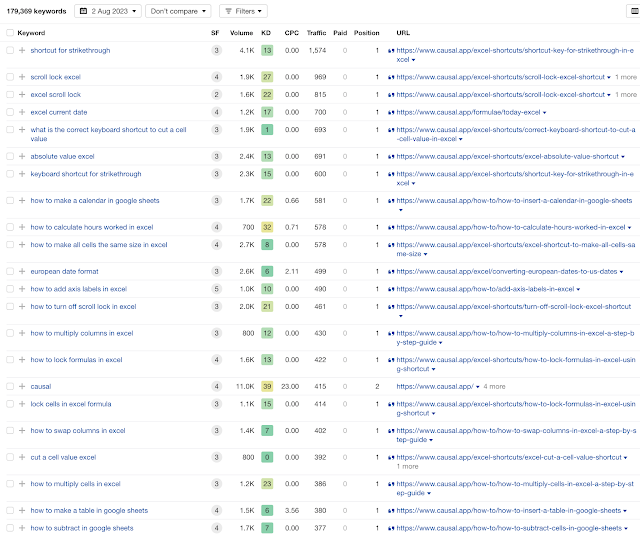The width and height of the screenshot is (640, 534).
Task: Click plus icon beside 'how to lock formulas in excel'
Action: click(22, 360)
